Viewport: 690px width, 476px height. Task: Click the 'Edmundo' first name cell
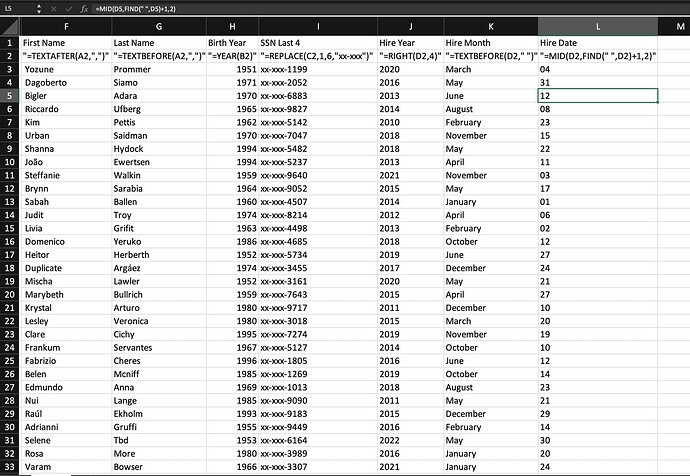click(66, 387)
